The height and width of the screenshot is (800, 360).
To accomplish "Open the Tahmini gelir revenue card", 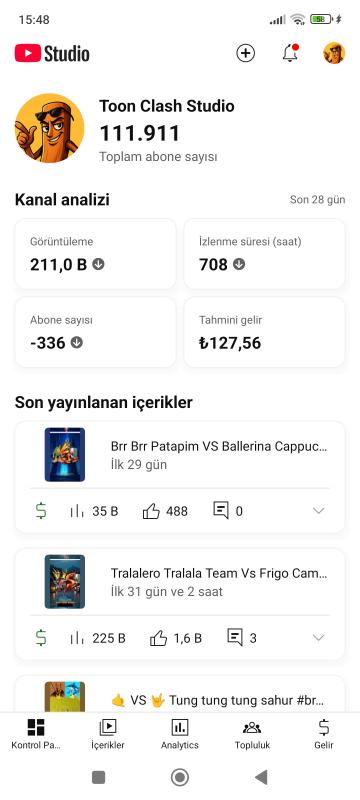I will [264, 332].
